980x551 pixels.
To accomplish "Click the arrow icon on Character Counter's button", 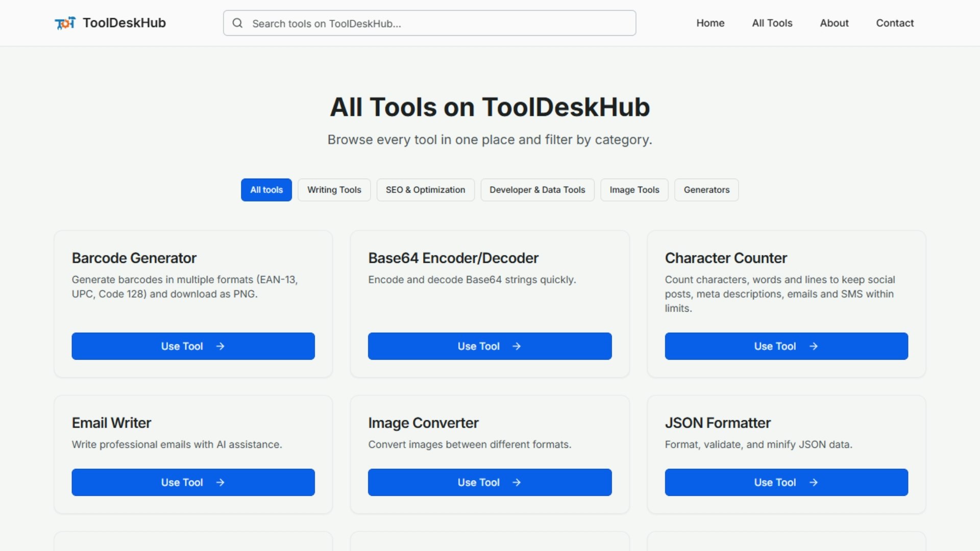I will (814, 346).
